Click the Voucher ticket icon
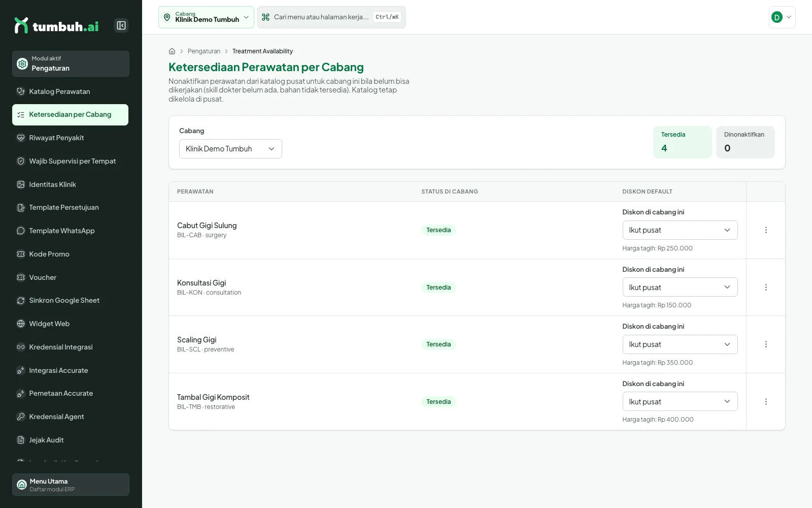 (x=21, y=277)
